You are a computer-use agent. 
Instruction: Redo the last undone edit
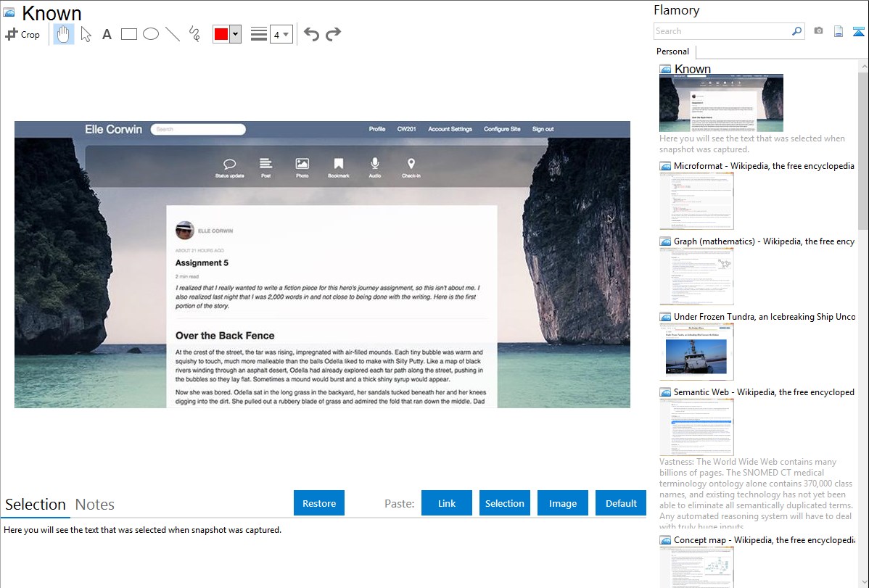(x=333, y=34)
